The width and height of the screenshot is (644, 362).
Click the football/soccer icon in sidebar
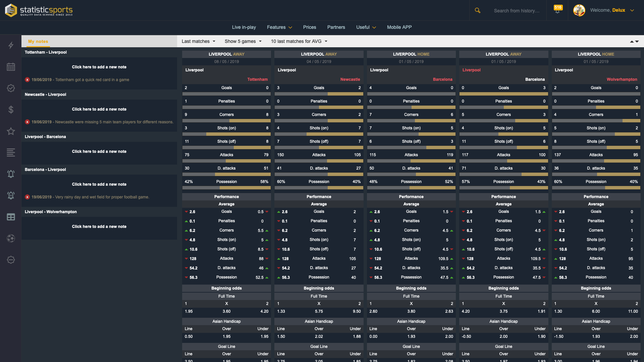coord(11,238)
